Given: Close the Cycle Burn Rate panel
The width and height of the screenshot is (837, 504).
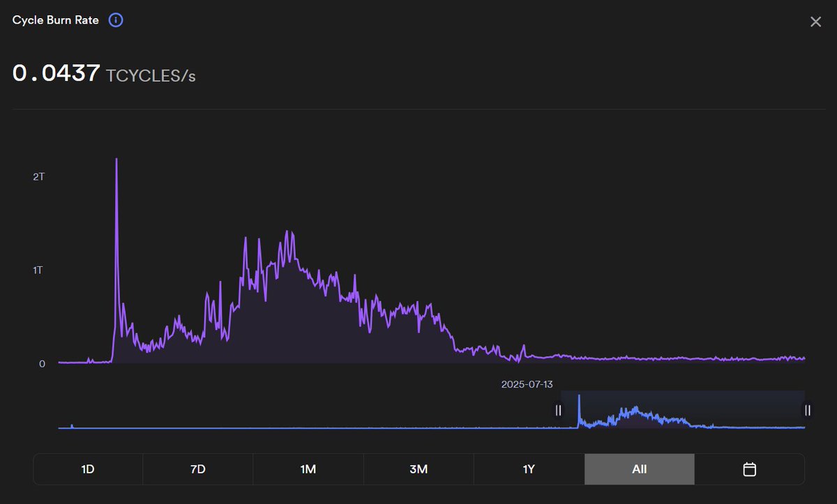Looking at the screenshot, I should [815, 22].
